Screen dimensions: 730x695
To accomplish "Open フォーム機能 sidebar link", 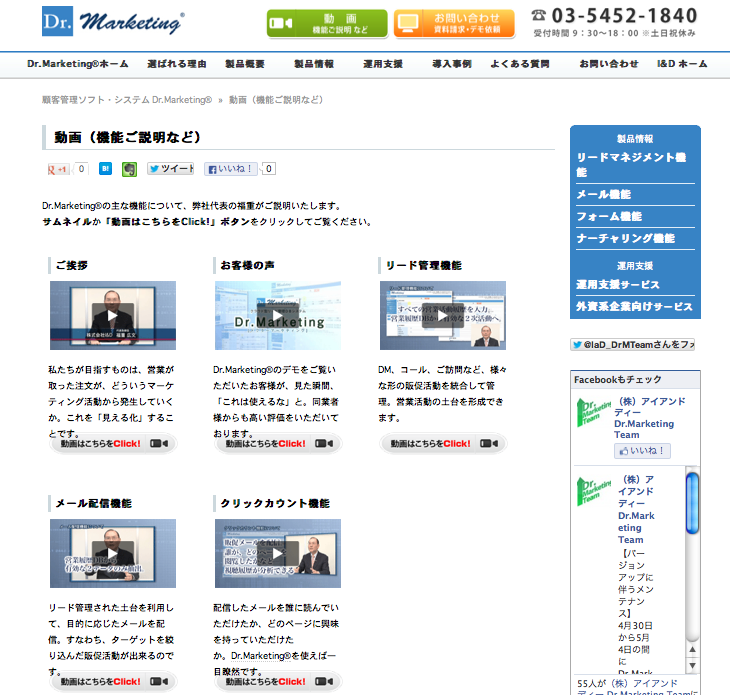I will [609, 216].
